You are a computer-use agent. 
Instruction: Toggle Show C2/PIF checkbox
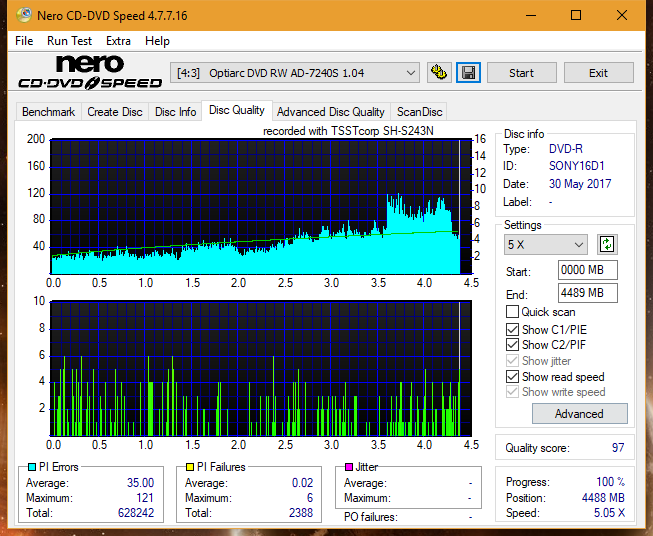[x=512, y=345]
